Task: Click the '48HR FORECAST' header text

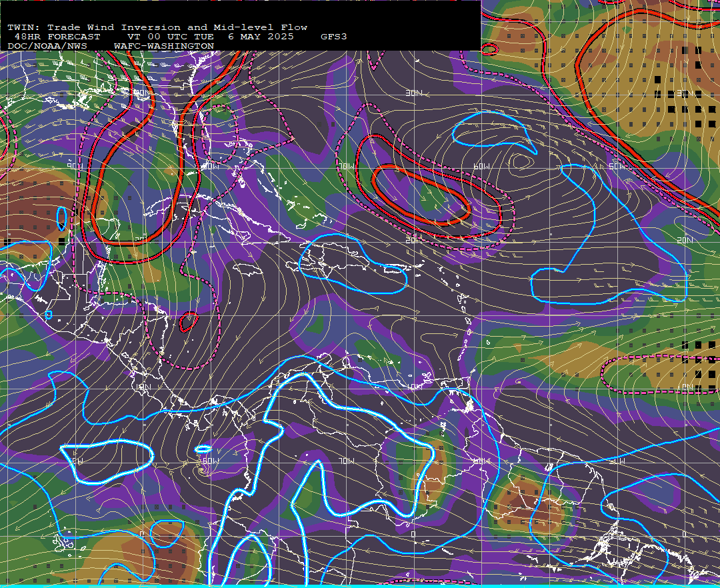Action: 57,37
